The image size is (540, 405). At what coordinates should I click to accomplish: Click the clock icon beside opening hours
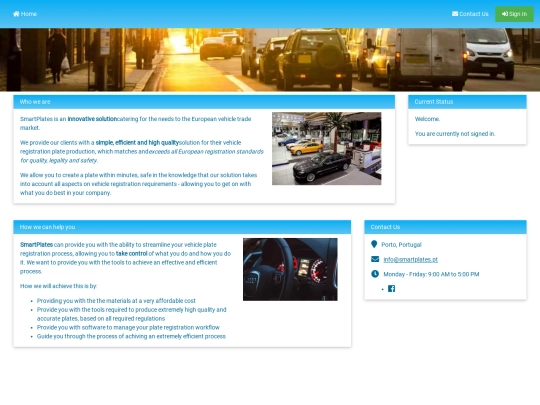coord(375,274)
